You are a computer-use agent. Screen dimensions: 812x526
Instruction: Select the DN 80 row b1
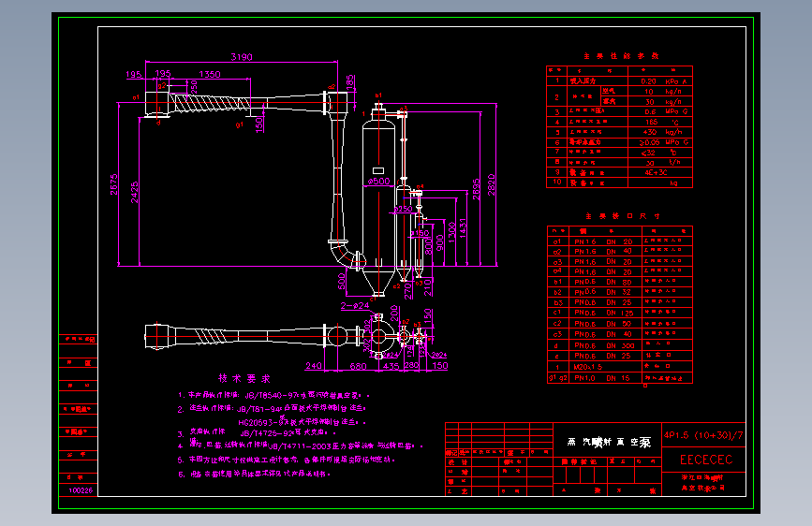pos(620,282)
